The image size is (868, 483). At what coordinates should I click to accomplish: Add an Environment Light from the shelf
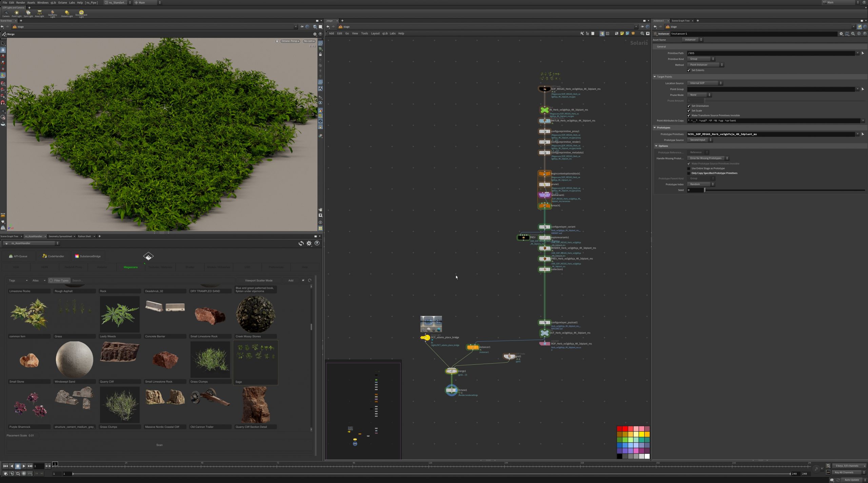[81, 13]
